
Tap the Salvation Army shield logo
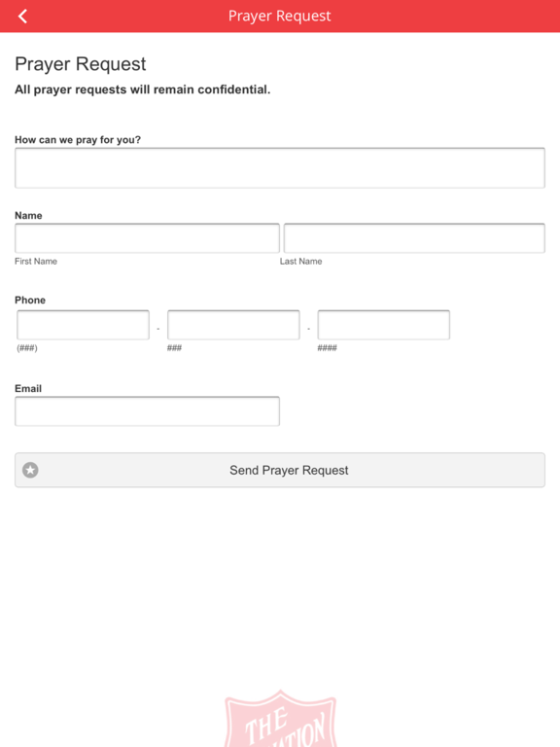tap(280, 718)
